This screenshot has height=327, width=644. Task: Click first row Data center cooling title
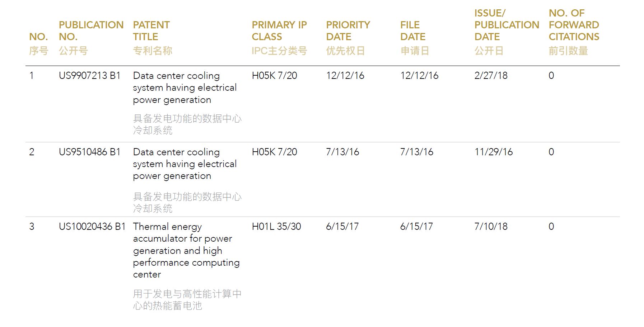coord(185,88)
